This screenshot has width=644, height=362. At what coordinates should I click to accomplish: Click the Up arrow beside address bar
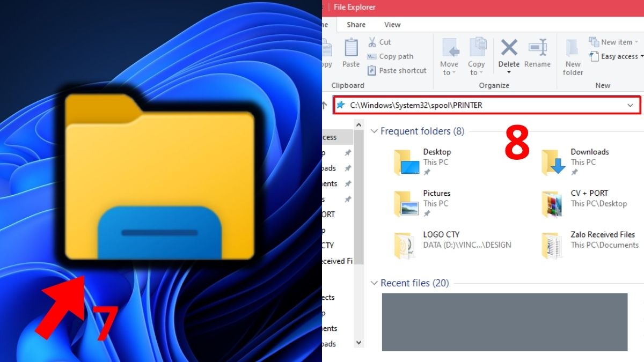(x=325, y=105)
